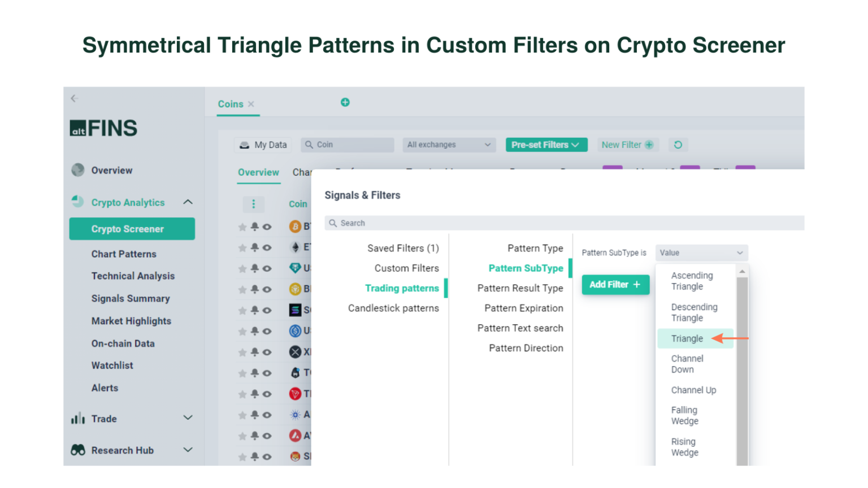The image size is (868, 488).
Task: Star the Bitcoin row as favorite
Action: (x=242, y=227)
